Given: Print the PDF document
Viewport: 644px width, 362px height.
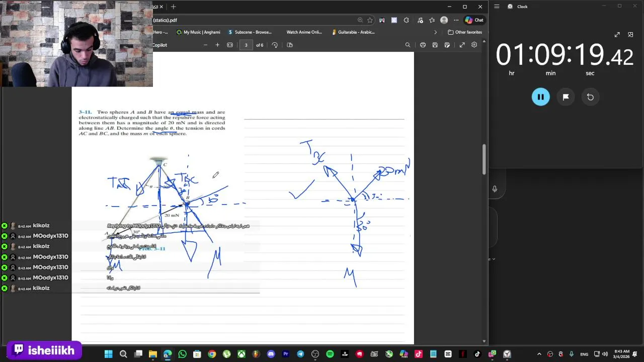Looking at the screenshot, I should point(423,45).
